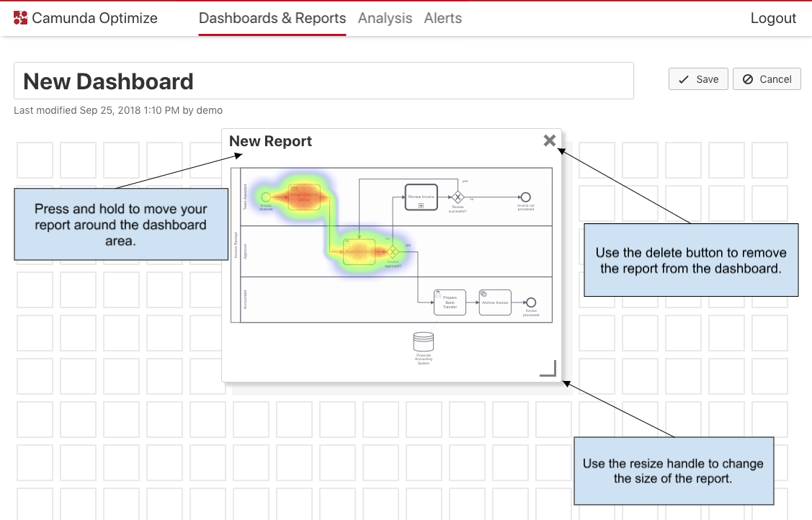Viewport: 812px width, 520px height.
Task: Delete the New Report with the X button
Action: coord(550,140)
